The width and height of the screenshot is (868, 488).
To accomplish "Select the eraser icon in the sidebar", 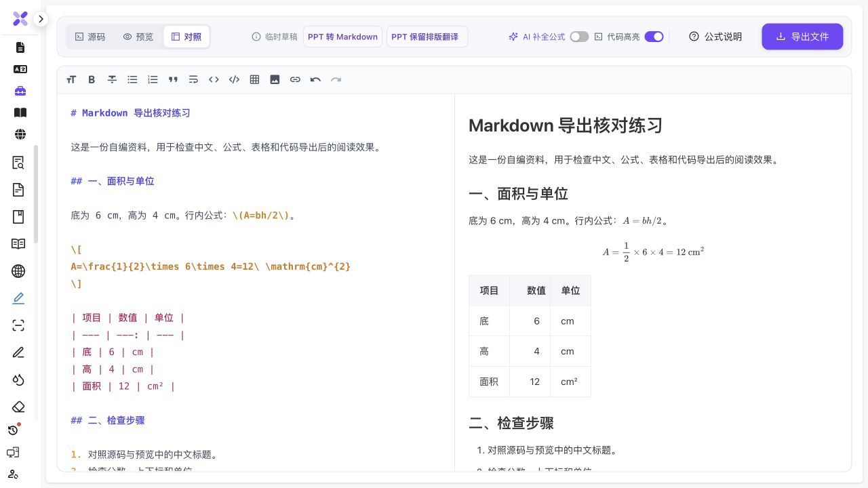I will click(18, 407).
